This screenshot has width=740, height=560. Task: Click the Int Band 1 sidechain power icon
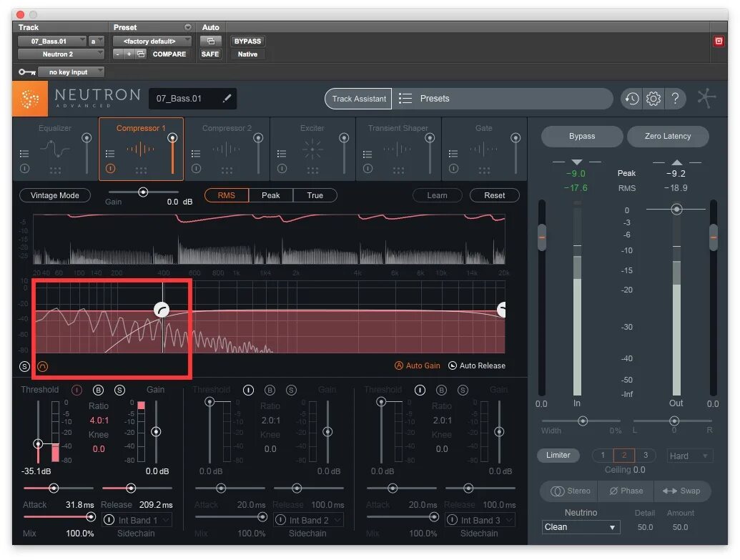pyautogui.click(x=109, y=520)
